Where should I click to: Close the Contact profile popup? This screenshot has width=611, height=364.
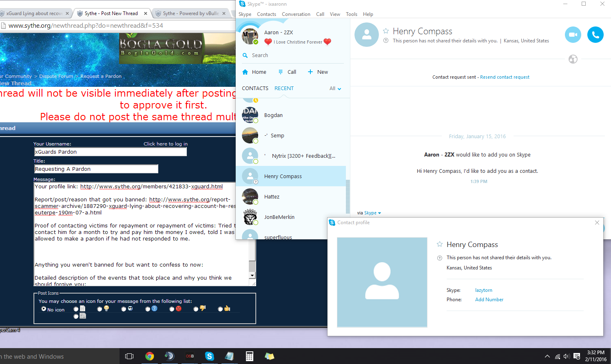597,223
